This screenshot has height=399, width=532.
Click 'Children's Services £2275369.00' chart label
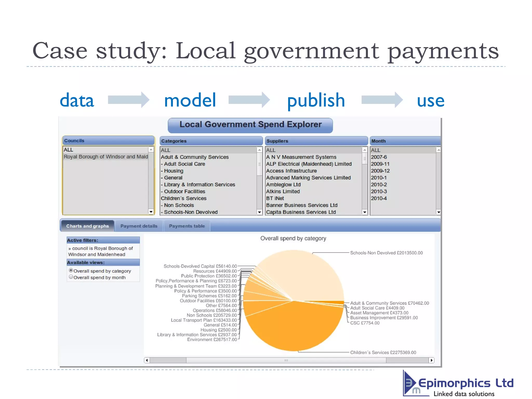pyautogui.click(x=383, y=353)
